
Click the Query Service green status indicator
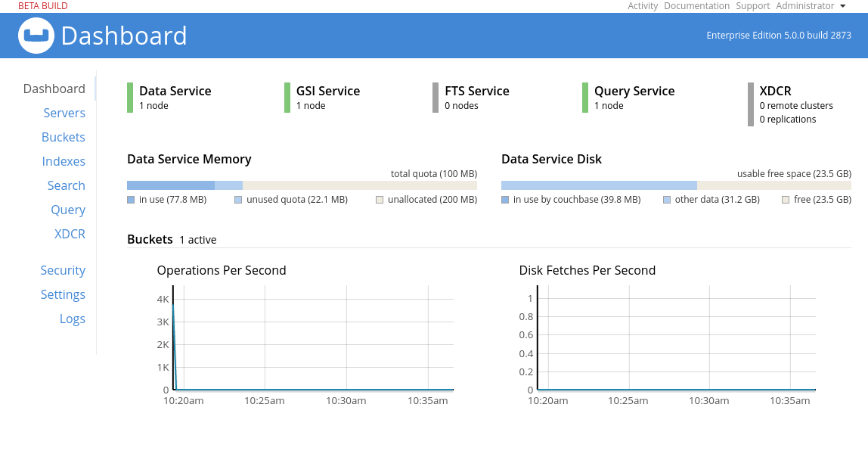pyautogui.click(x=585, y=98)
